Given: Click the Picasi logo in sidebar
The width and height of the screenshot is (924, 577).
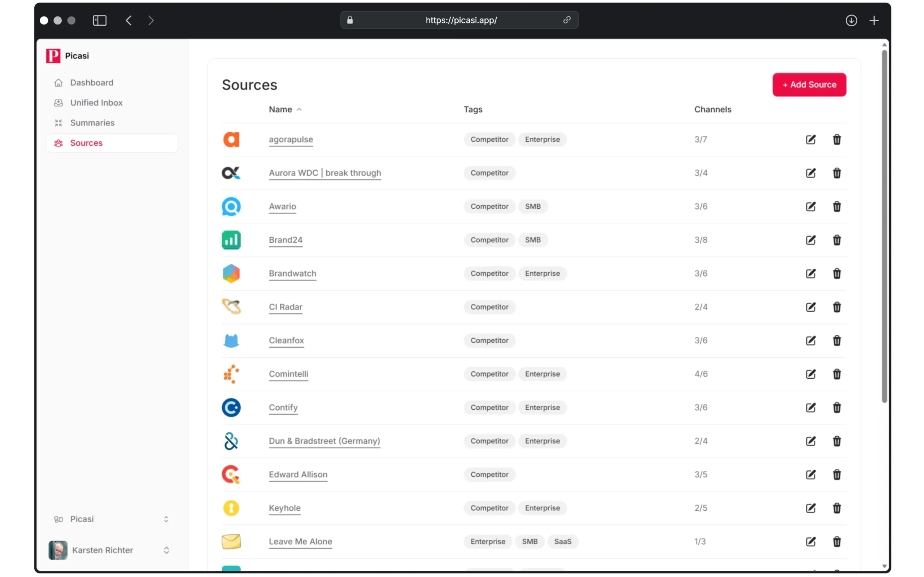Looking at the screenshot, I should pyautogui.click(x=53, y=56).
